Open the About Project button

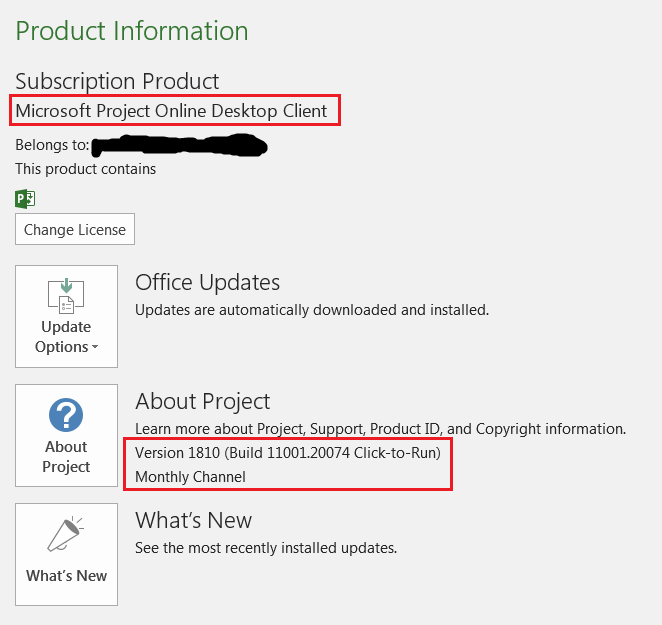(x=66, y=435)
